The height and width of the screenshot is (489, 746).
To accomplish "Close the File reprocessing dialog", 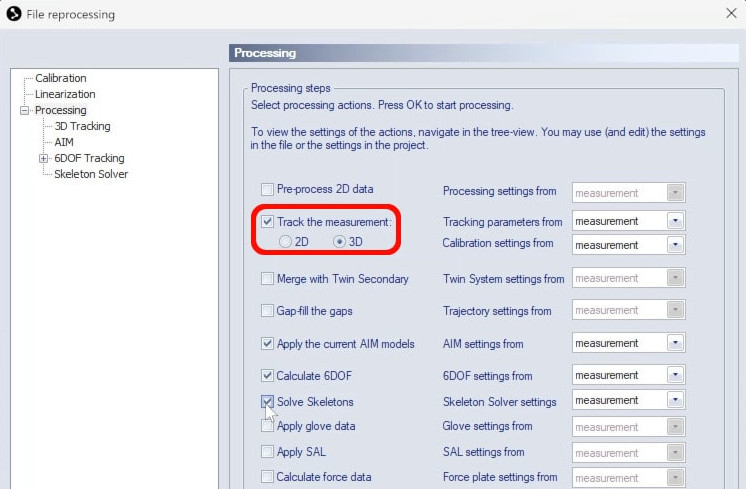I will click(729, 14).
